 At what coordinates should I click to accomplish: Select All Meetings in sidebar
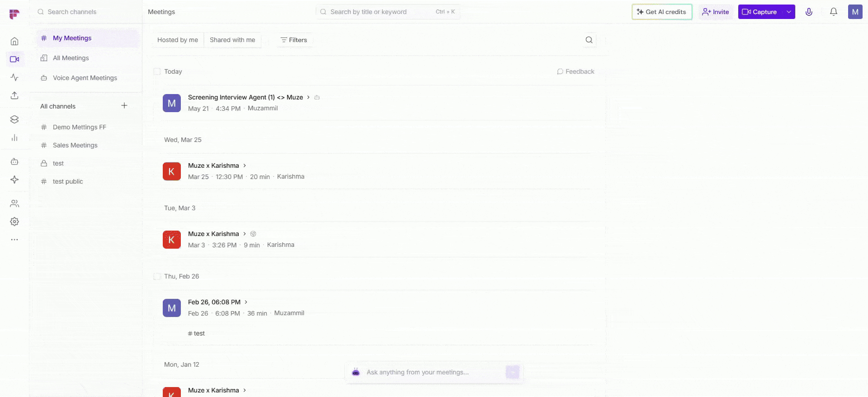pyautogui.click(x=88, y=58)
